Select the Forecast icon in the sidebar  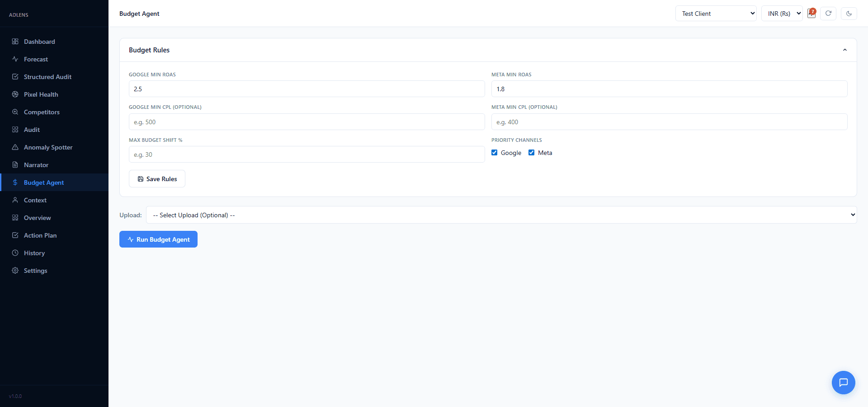[15, 59]
